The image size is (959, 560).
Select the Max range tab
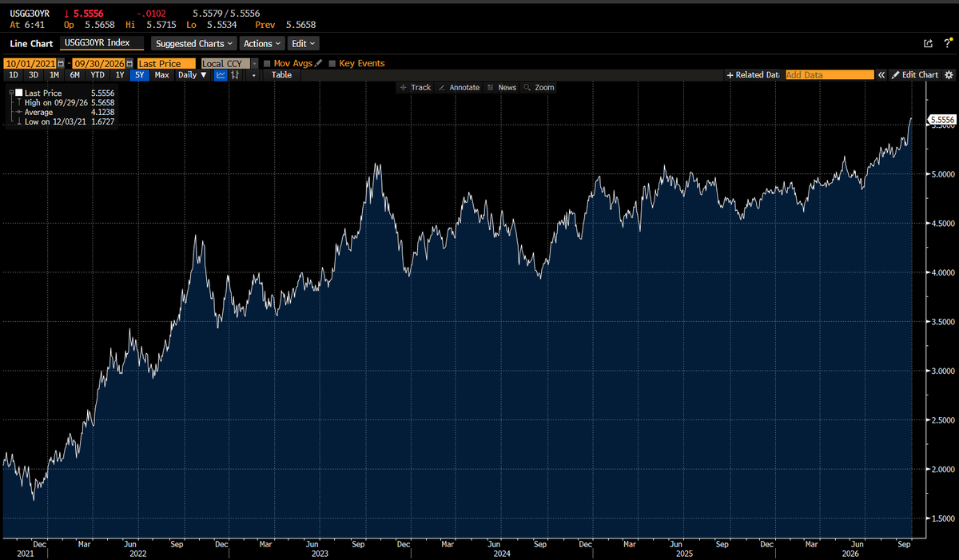pyautogui.click(x=161, y=75)
